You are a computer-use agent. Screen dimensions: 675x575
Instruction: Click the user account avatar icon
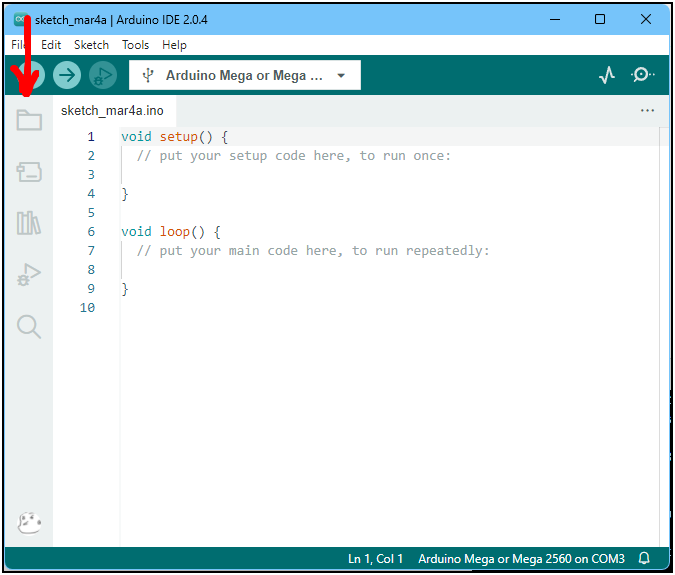click(x=29, y=523)
